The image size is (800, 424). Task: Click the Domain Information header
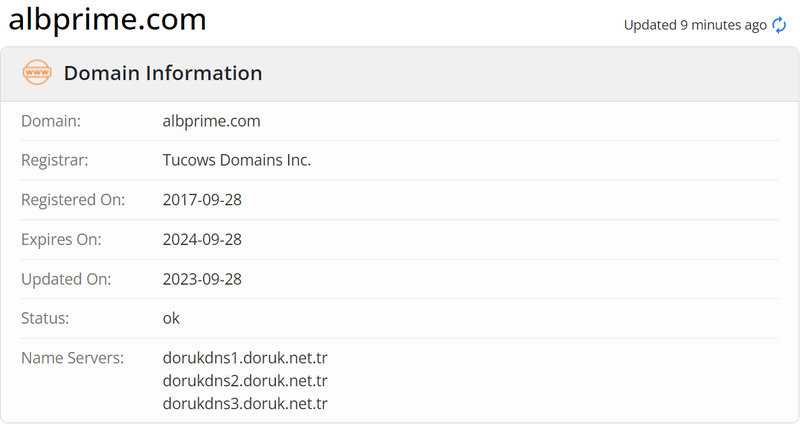163,73
